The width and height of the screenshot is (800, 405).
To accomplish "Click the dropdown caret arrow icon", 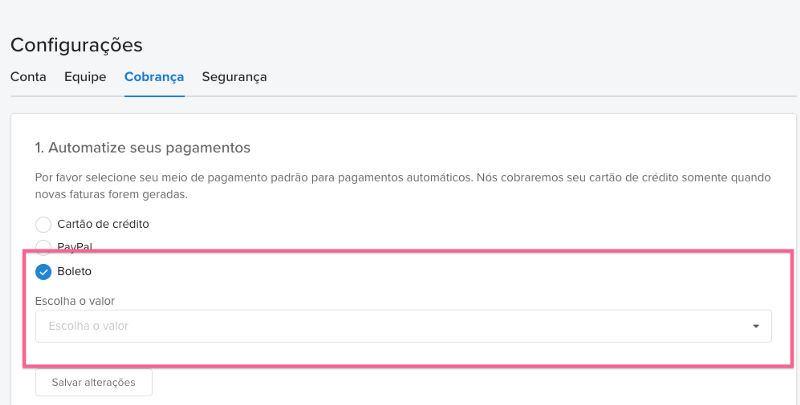I will coord(756,326).
